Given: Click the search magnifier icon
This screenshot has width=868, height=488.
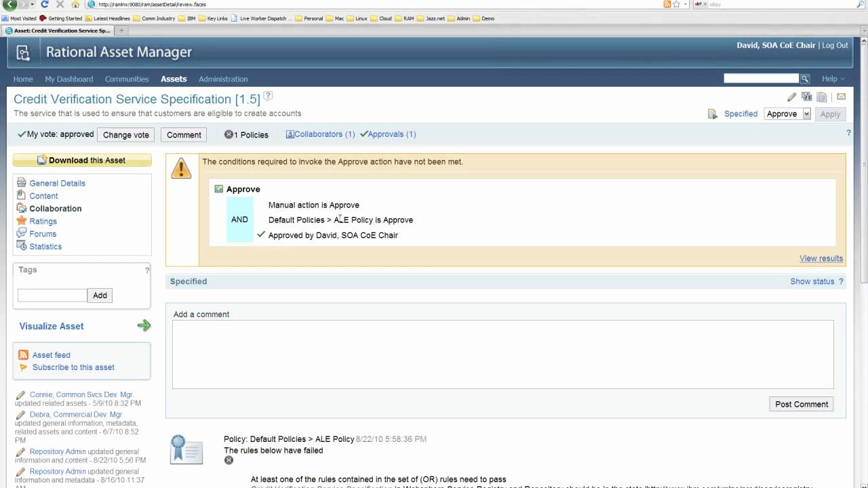Looking at the screenshot, I should pos(805,79).
